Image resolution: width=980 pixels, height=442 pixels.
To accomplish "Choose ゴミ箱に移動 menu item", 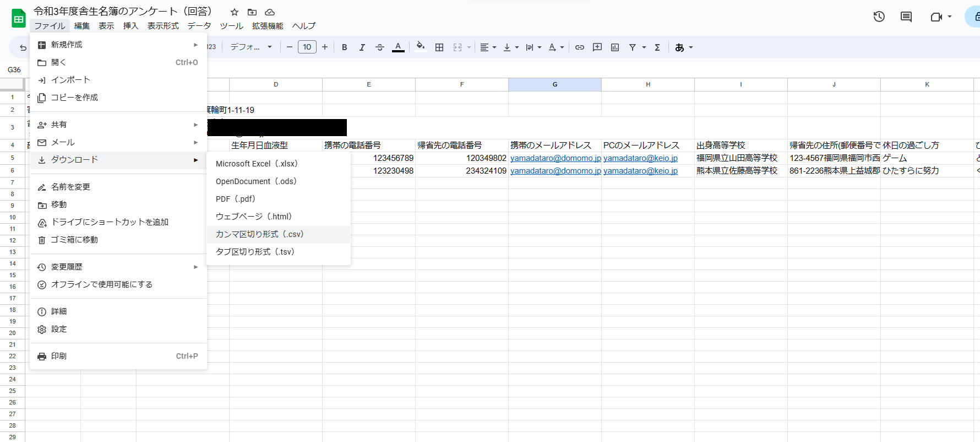I will 118,240.
